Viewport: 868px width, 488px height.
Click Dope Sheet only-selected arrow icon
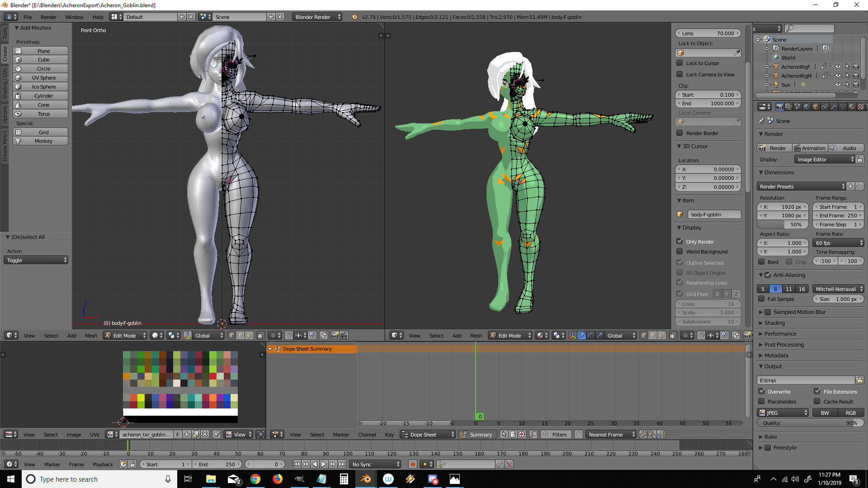click(x=504, y=434)
